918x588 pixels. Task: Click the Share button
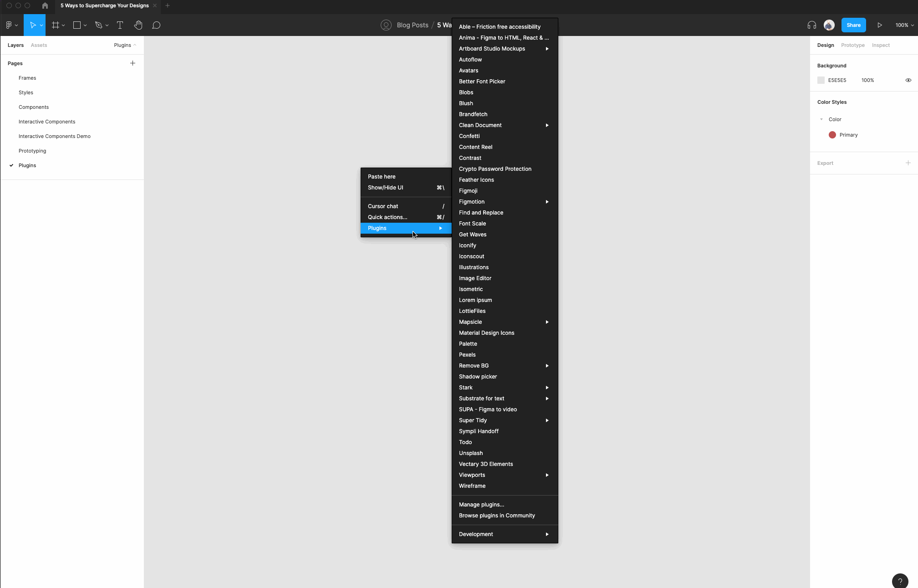click(x=853, y=25)
